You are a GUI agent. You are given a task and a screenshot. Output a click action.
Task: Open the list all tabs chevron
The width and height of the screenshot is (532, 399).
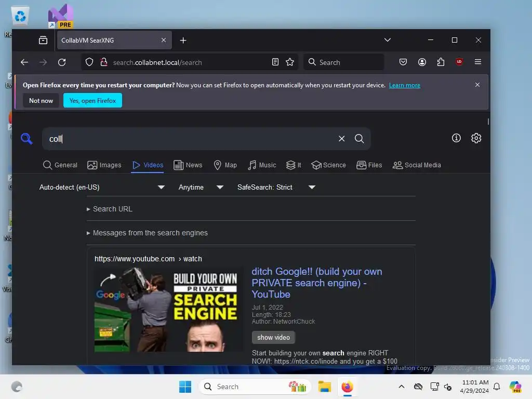tap(388, 40)
